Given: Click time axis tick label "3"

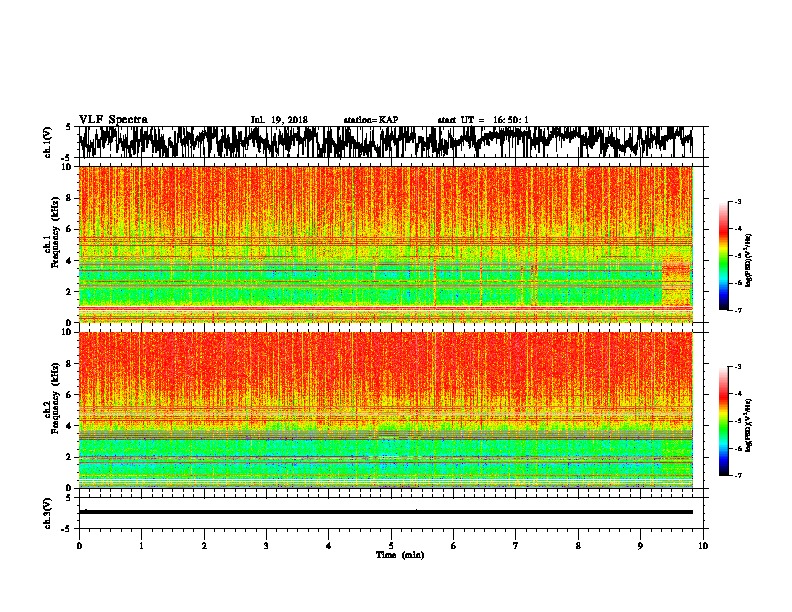Looking at the screenshot, I should pos(266,546).
